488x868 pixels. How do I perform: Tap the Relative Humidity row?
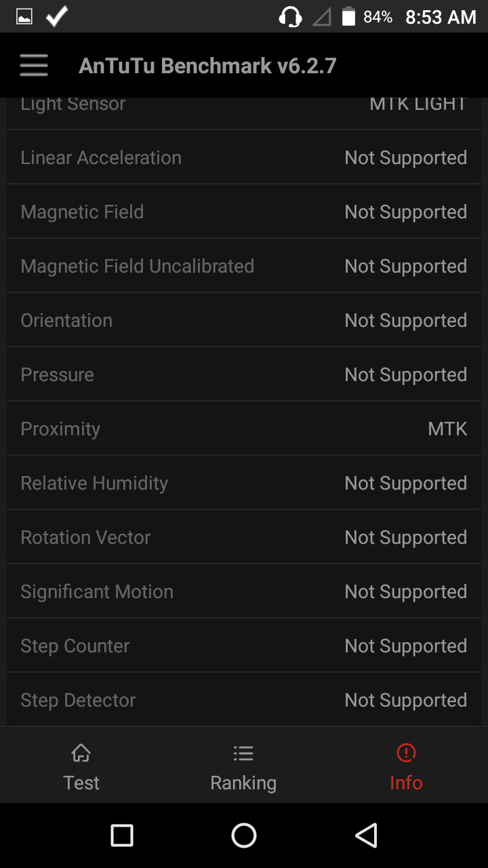coord(244,483)
